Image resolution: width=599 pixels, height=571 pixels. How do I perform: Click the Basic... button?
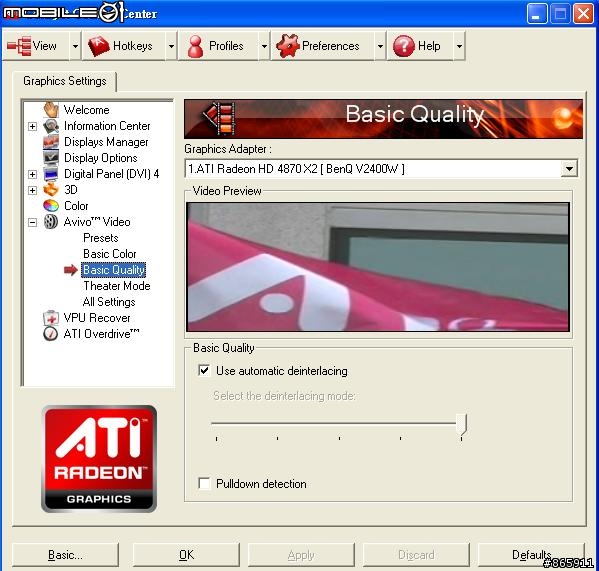pyautogui.click(x=65, y=555)
